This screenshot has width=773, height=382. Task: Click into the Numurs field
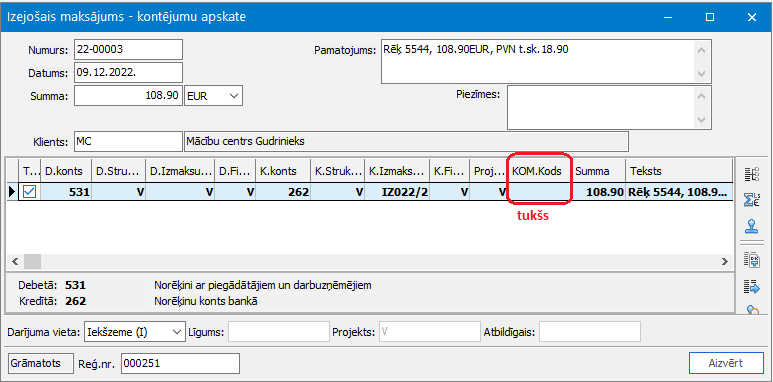[128, 49]
